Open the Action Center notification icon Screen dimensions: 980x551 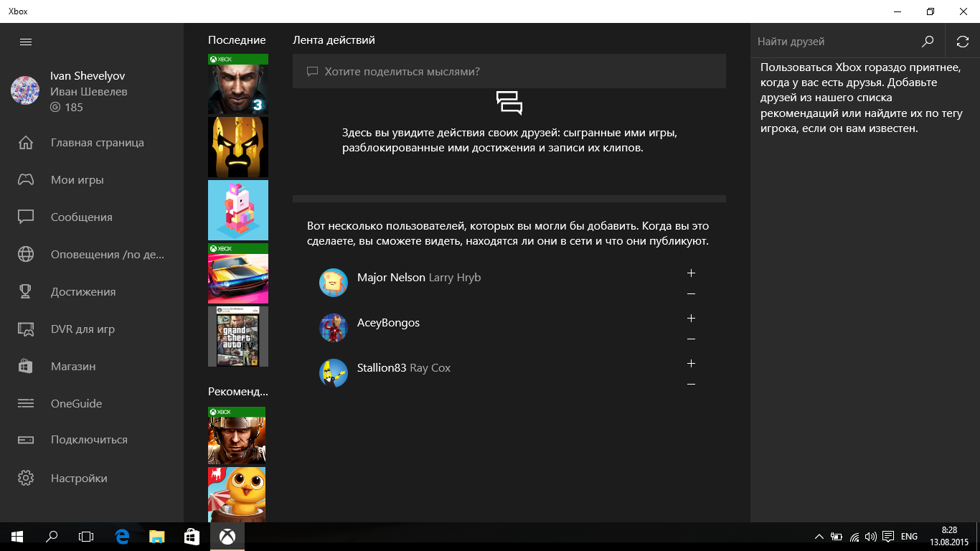click(888, 537)
